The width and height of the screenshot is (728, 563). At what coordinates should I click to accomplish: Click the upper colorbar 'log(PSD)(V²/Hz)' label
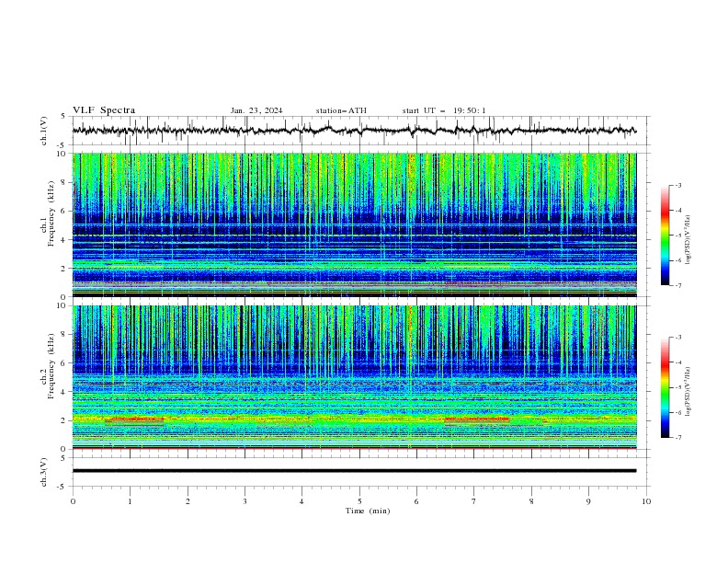coord(688,240)
